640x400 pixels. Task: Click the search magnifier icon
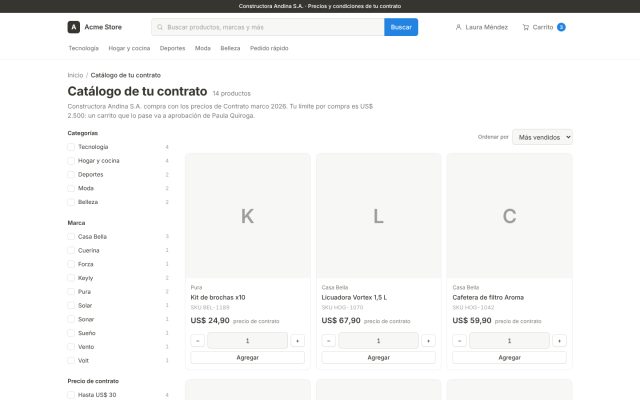coord(160,27)
